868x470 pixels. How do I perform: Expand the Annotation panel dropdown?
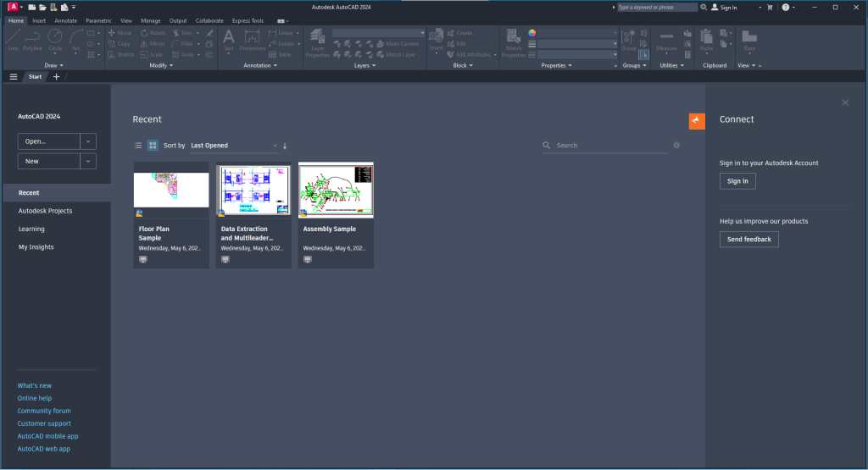(260, 65)
